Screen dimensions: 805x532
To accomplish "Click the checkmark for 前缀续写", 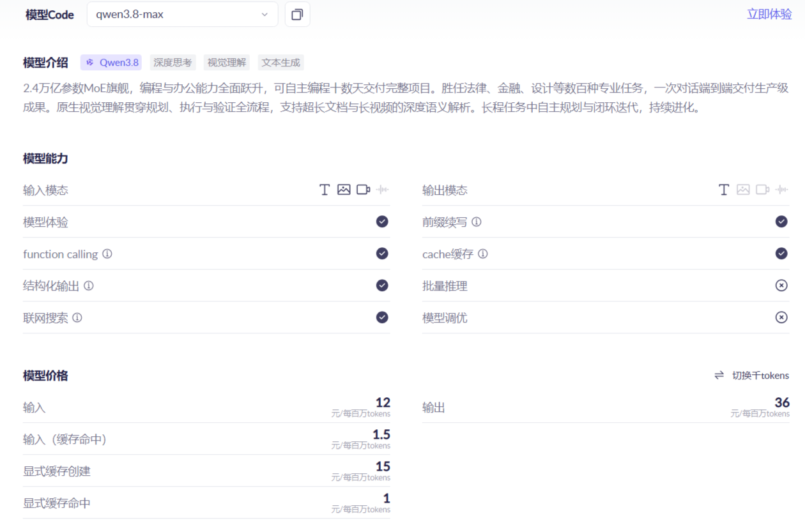I will coord(781,222).
